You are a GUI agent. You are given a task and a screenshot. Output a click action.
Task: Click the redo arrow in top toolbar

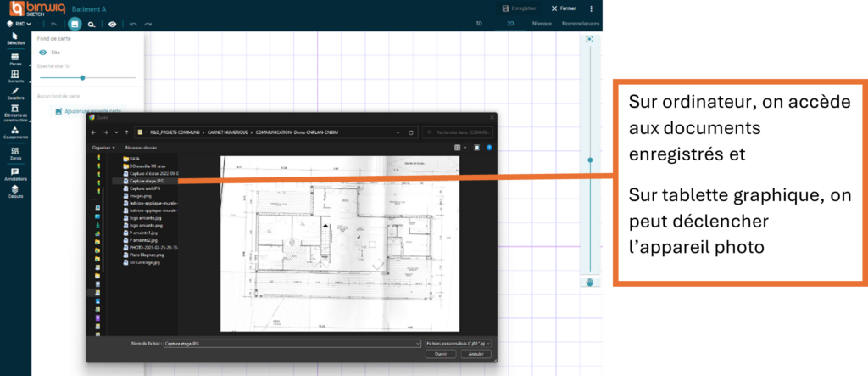[x=147, y=25]
